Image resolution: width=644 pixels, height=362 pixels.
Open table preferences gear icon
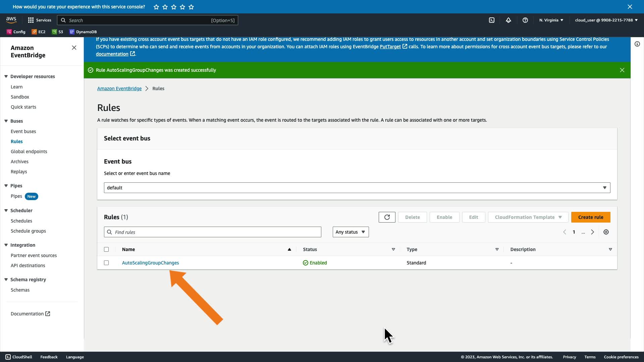pos(606,232)
